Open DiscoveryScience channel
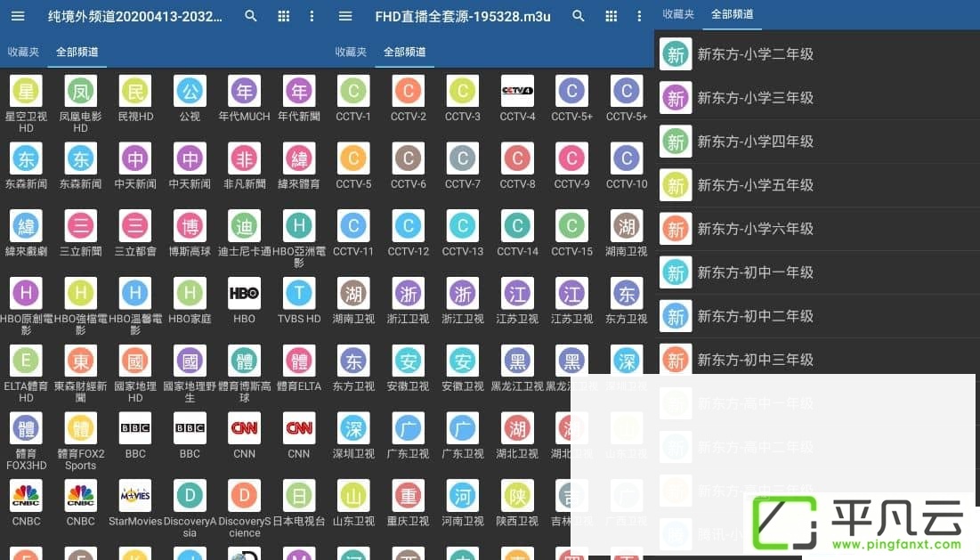This screenshot has height=560, width=980. (x=245, y=508)
